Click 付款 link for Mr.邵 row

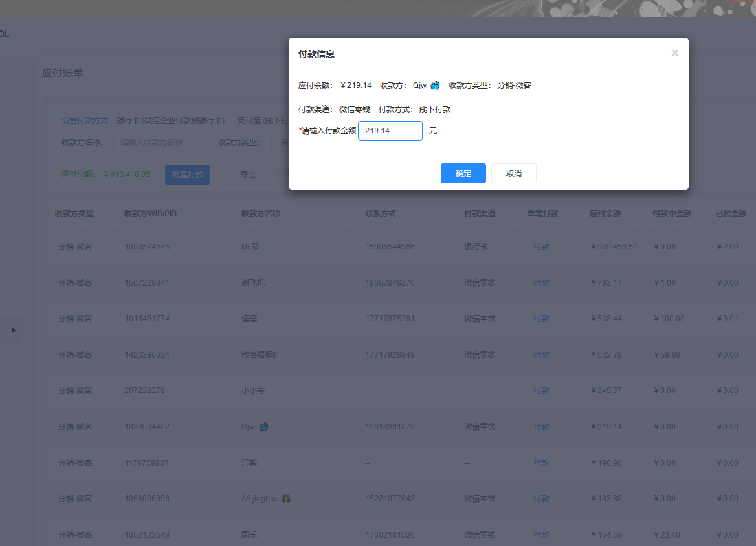coord(541,247)
